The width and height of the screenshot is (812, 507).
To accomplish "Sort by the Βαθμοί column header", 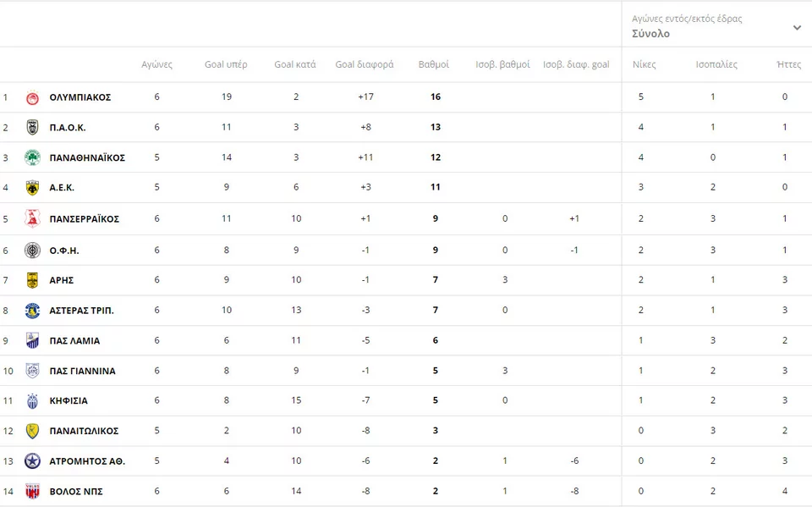I will [x=433, y=64].
